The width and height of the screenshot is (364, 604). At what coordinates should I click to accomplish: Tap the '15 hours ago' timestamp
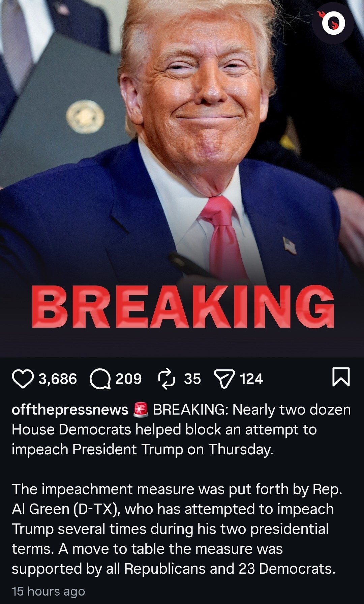coord(48,591)
